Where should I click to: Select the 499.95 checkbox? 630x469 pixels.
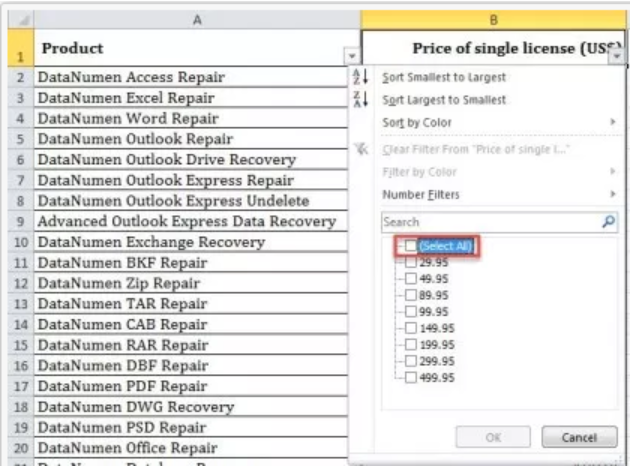click(x=411, y=377)
